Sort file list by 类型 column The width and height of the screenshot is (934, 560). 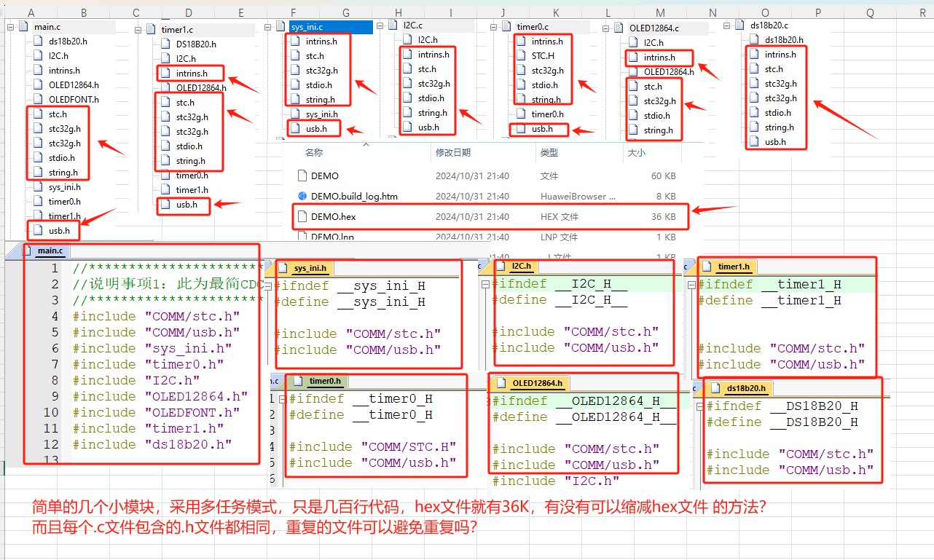(x=549, y=153)
